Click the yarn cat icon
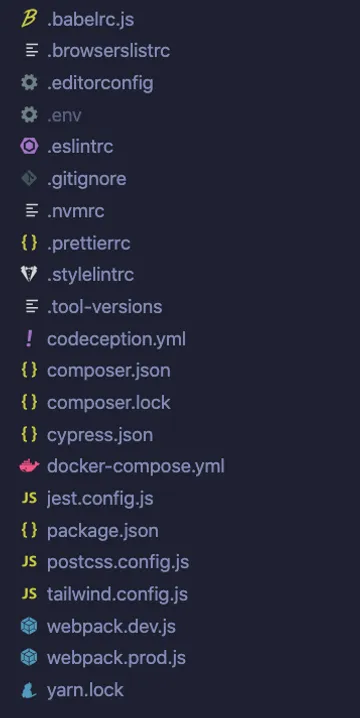The width and height of the screenshot is (360, 718). 29,690
